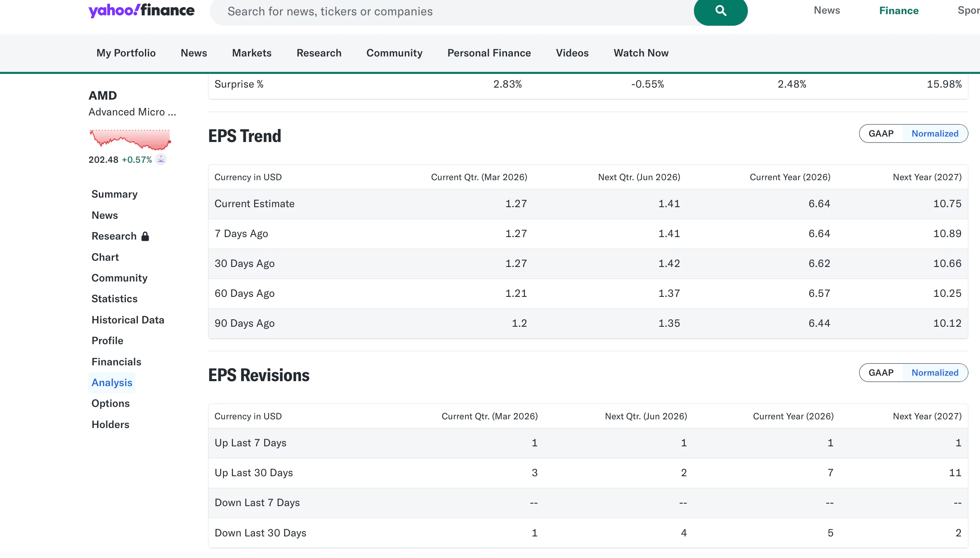
Task: Click the AMD price sparkline chart
Action: click(x=129, y=139)
